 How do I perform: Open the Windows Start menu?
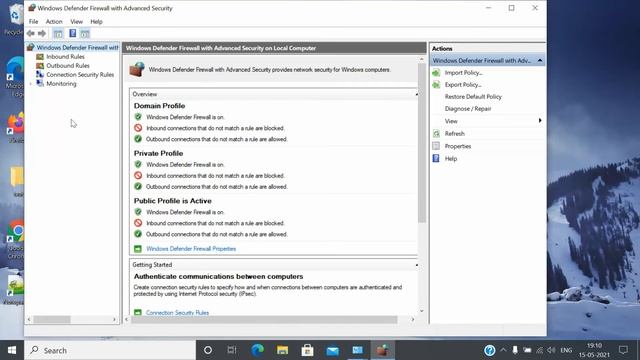point(12,350)
